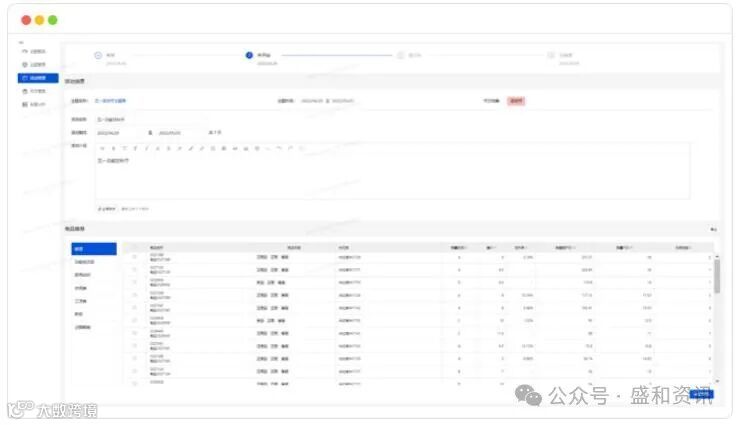
Task: Click the collapse icon above the sidebar menu
Action: coord(21,42)
